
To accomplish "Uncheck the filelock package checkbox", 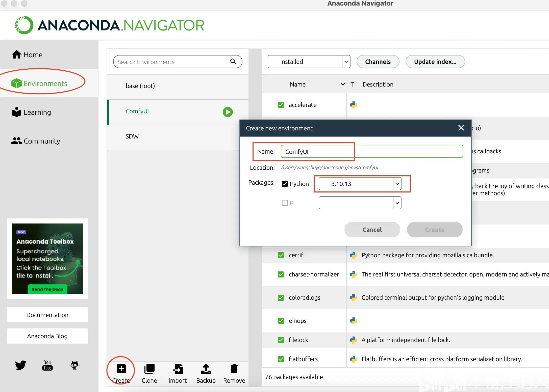I will coord(281,340).
